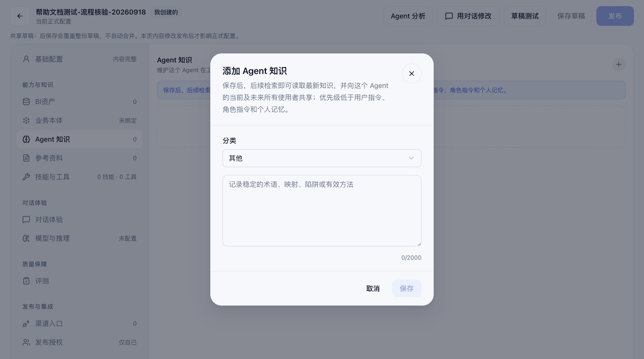Click 取消 to cancel the dialog
The width and height of the screenshot is (644, 359).
373,288
